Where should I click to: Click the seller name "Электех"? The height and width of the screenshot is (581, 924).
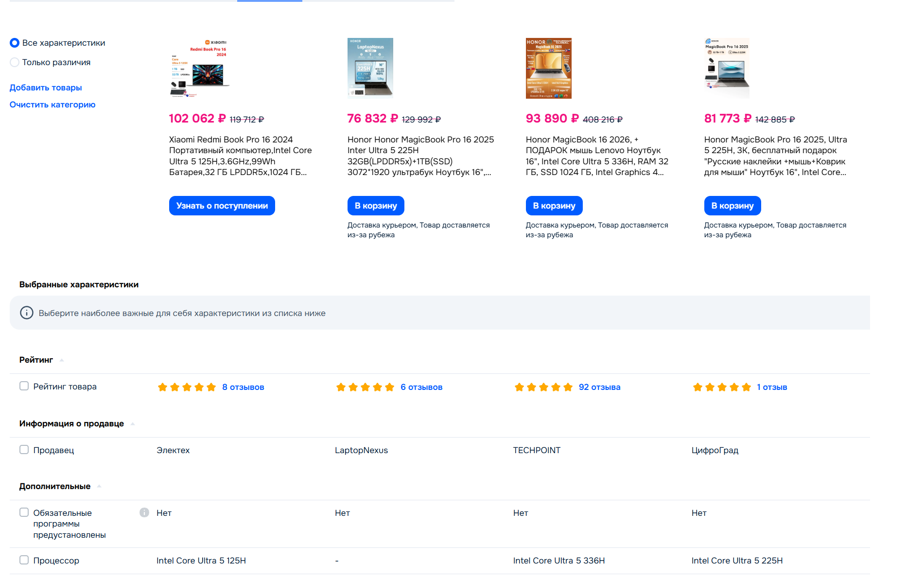(173, 451)
